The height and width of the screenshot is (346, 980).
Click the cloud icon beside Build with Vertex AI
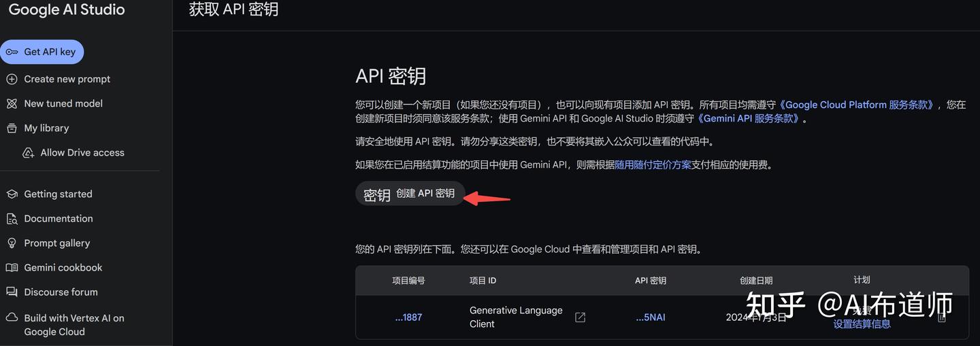[12, 317]
